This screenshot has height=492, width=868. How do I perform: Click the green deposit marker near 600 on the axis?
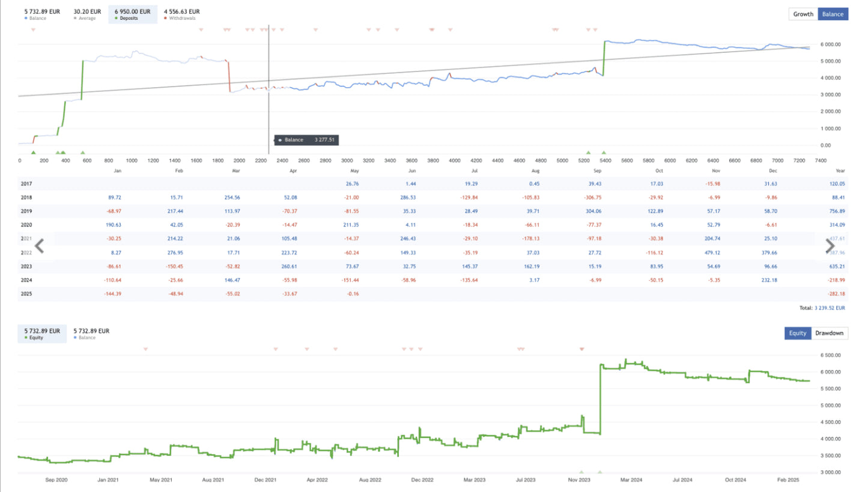83,153
